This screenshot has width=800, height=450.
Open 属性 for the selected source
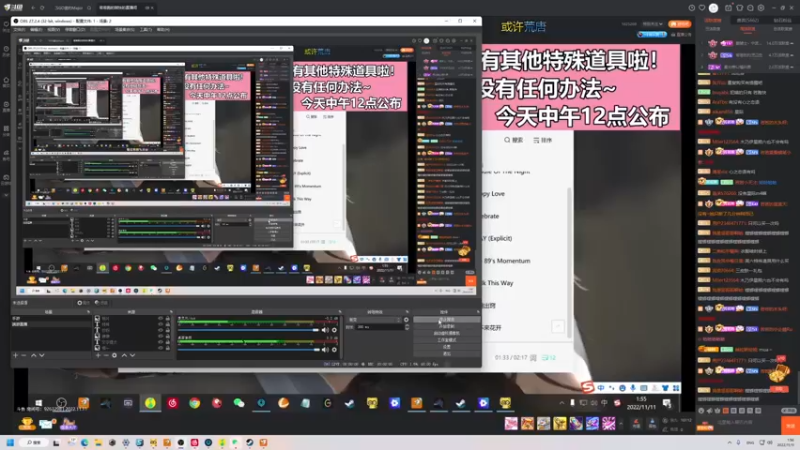coord(83,303)
